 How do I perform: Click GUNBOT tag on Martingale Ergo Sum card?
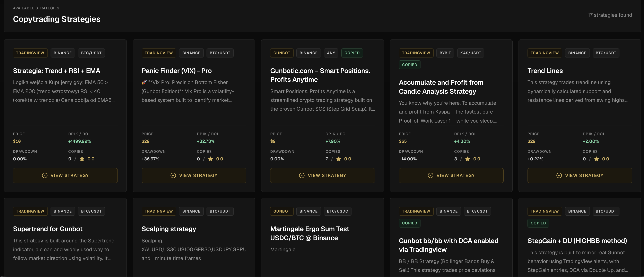(282, 211)
